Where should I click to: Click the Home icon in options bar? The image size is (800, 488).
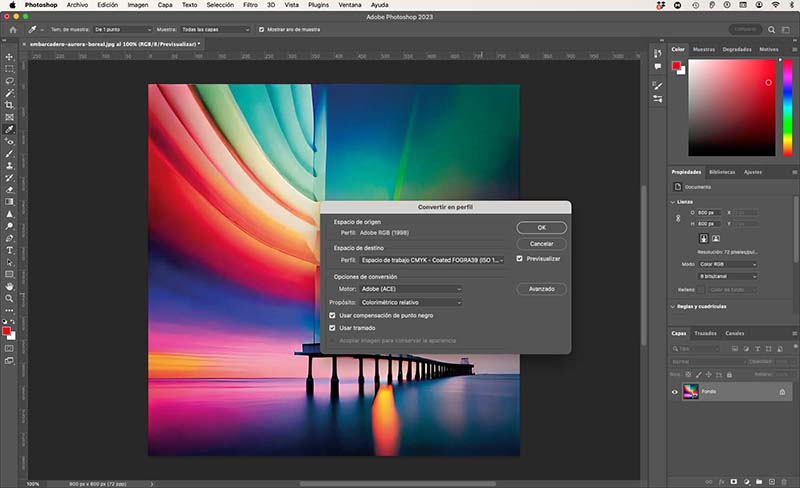(x=13, y=30)
